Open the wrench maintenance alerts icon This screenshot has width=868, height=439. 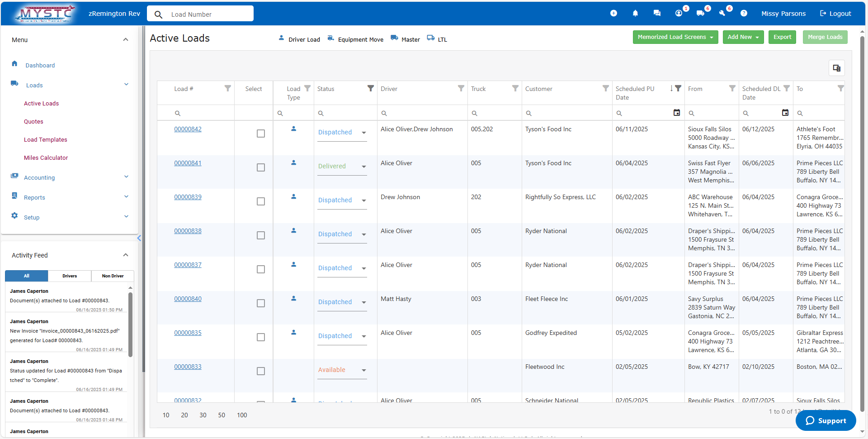click(x=722, y=14)
